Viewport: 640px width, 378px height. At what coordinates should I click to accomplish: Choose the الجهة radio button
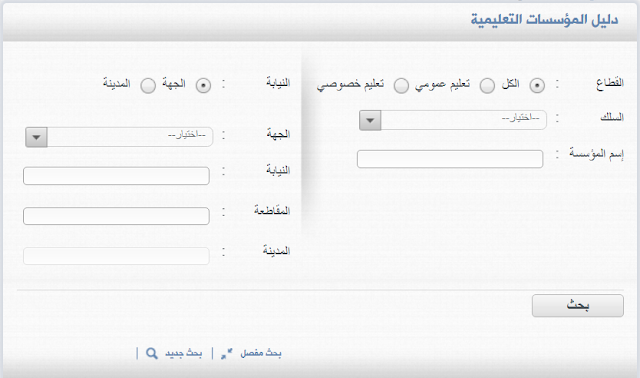[203, 85]
